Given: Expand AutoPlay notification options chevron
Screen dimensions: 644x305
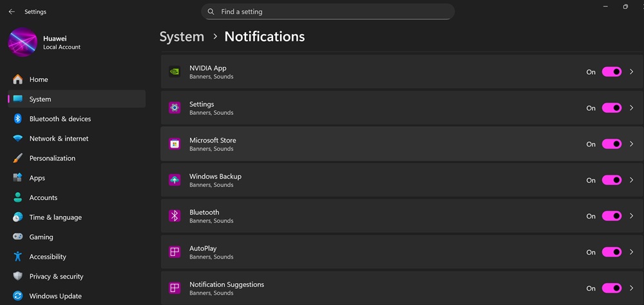Looking at the screenshot, I should [x=632, y=252].
